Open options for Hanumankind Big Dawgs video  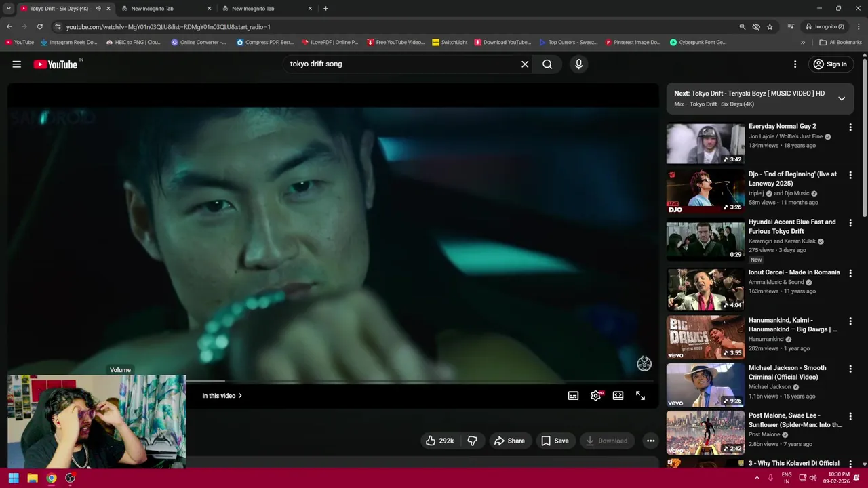(850, 321)
